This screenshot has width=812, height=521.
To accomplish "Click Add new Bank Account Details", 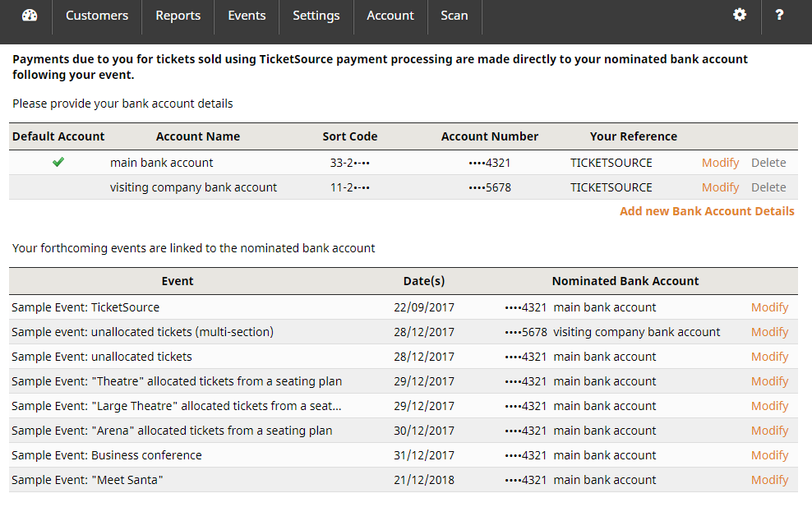I will (707, 211).
